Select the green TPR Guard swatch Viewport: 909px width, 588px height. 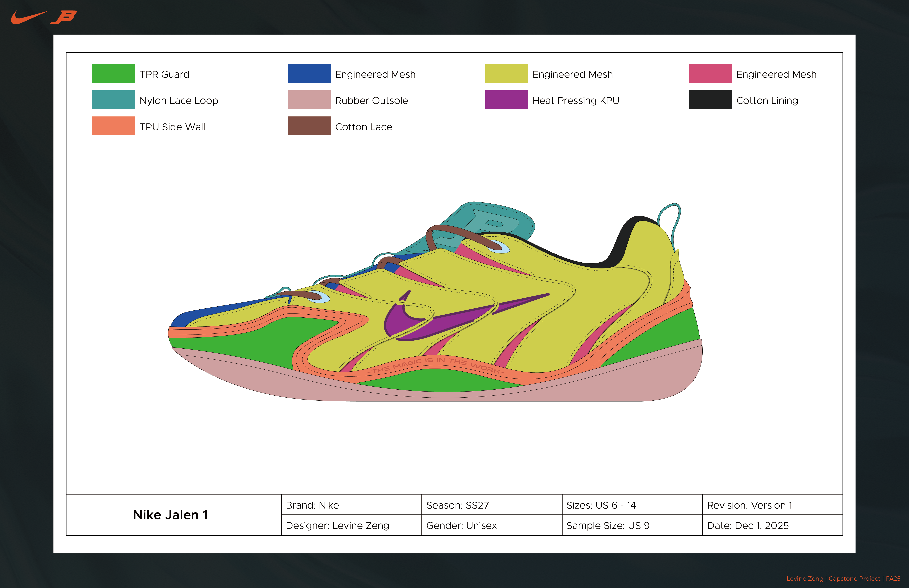tap(113, 74)
